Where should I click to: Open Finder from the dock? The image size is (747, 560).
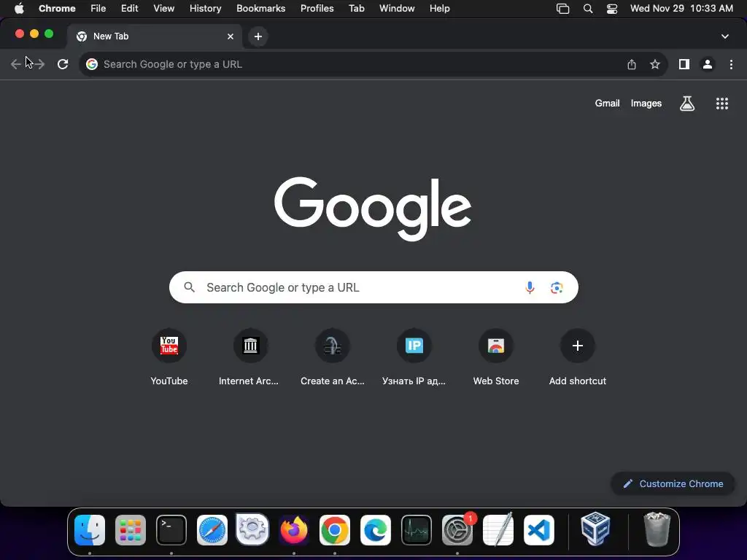[x=90, y=530]
